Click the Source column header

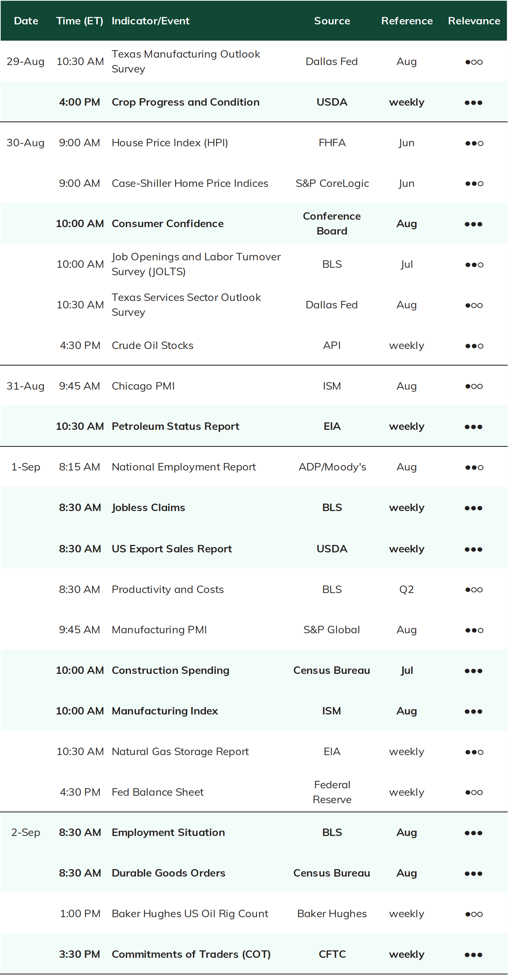[332, 21]
